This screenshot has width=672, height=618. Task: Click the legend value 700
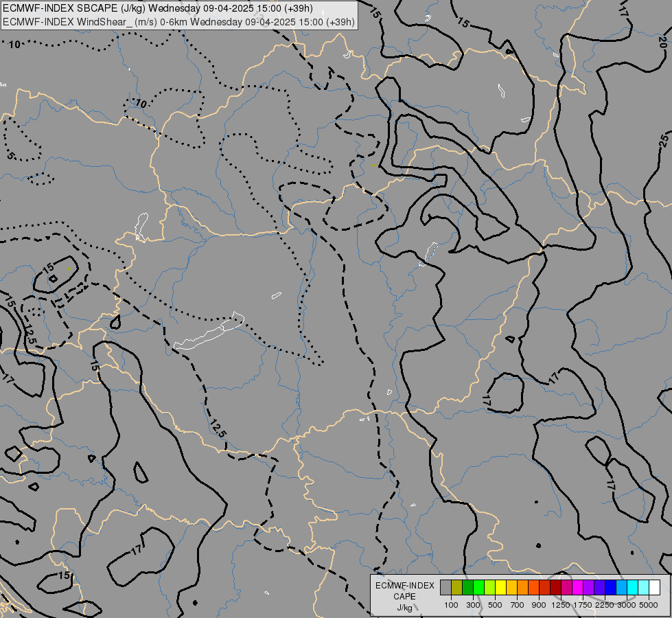[518, 605]
